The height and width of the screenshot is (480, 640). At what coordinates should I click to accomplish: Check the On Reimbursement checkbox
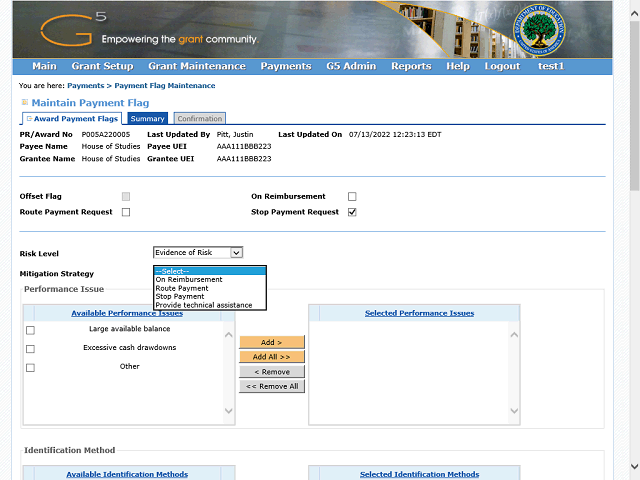352,197
